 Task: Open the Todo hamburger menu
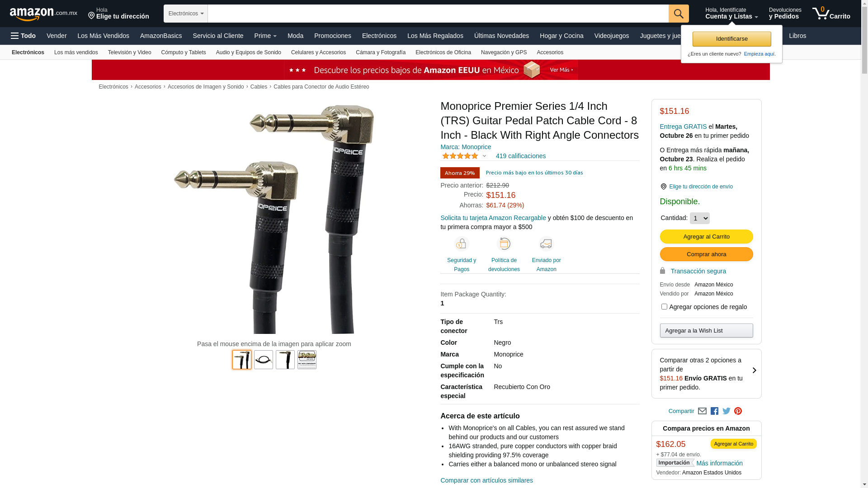(x=24, y=36)
